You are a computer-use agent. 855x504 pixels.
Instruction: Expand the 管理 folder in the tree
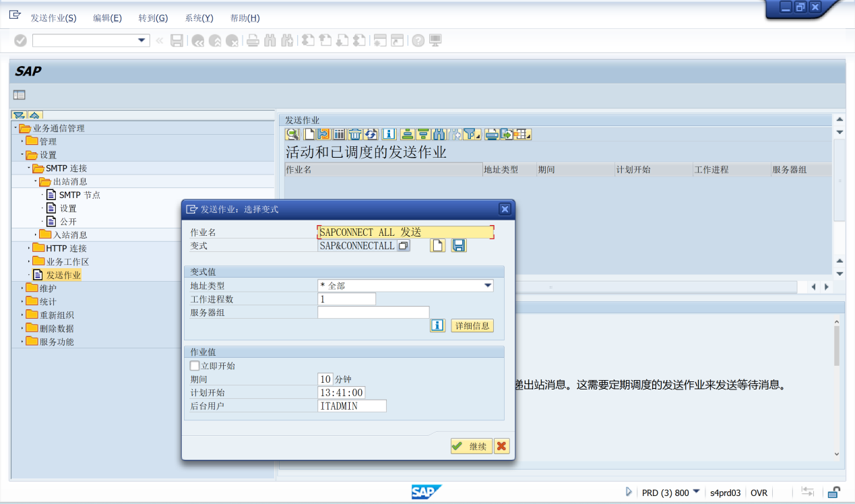[22, 141]
